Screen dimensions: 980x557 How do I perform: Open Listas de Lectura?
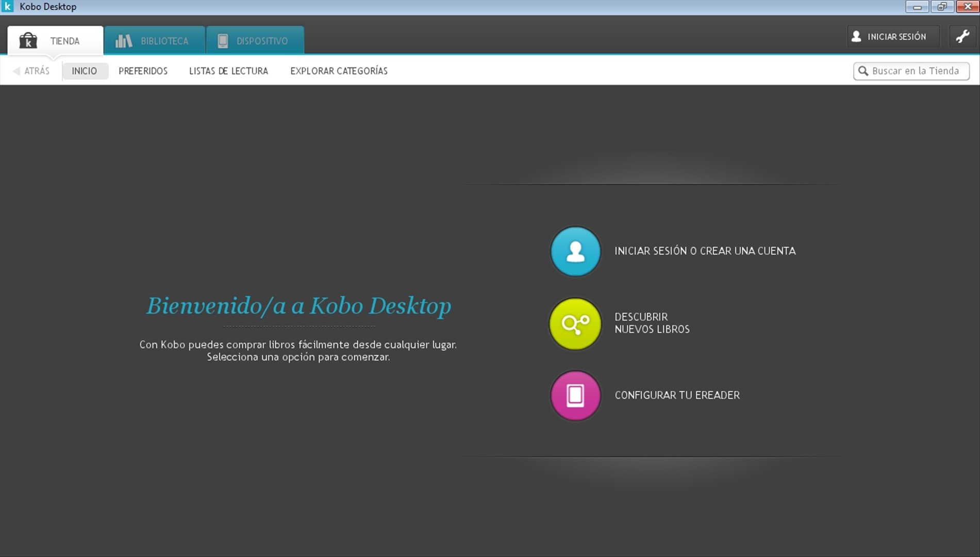click(228, 71)
